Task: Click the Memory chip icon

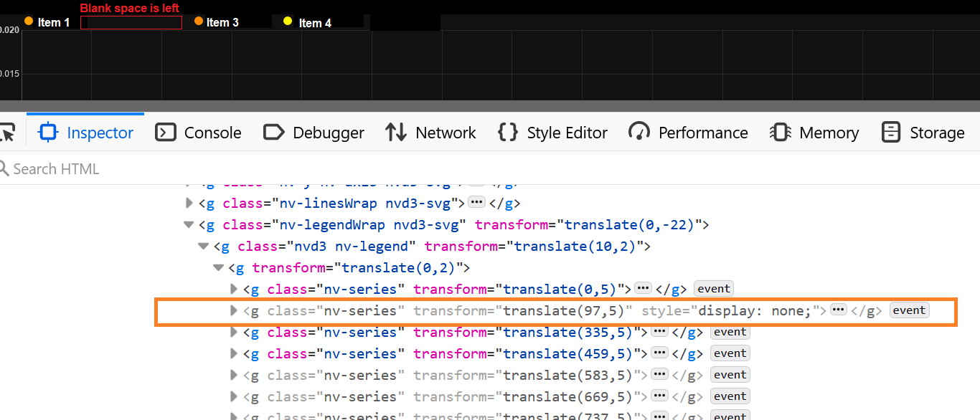Action: click(780, 133)
